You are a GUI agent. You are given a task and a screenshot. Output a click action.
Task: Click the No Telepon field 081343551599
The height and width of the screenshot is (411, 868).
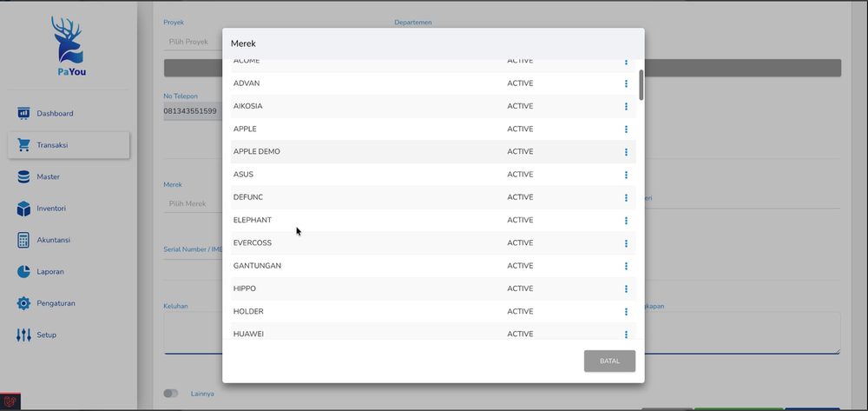[x=193, y=110]
